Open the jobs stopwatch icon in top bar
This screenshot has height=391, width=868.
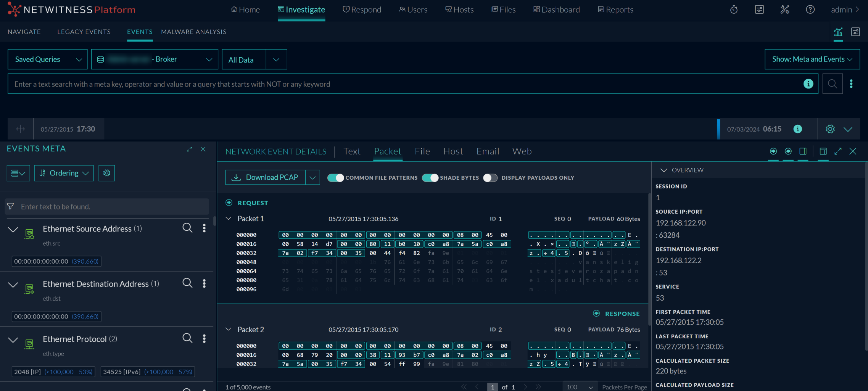(x=734, y=10)
